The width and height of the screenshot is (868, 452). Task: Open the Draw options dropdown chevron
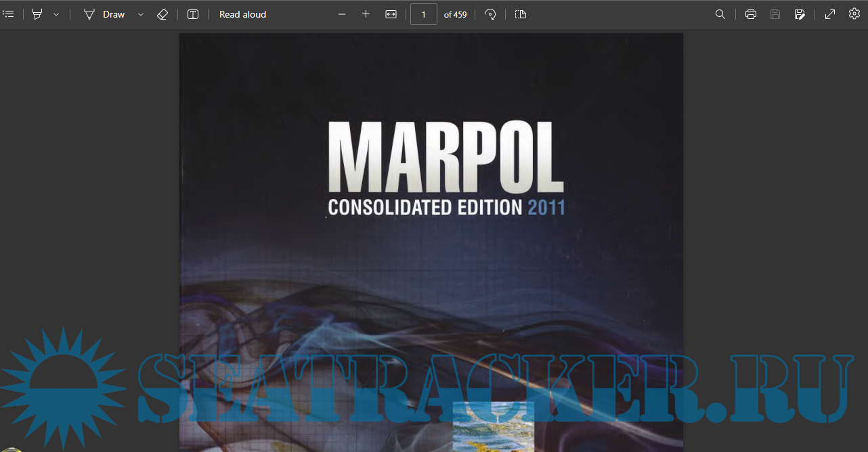[x=141, y=14]
